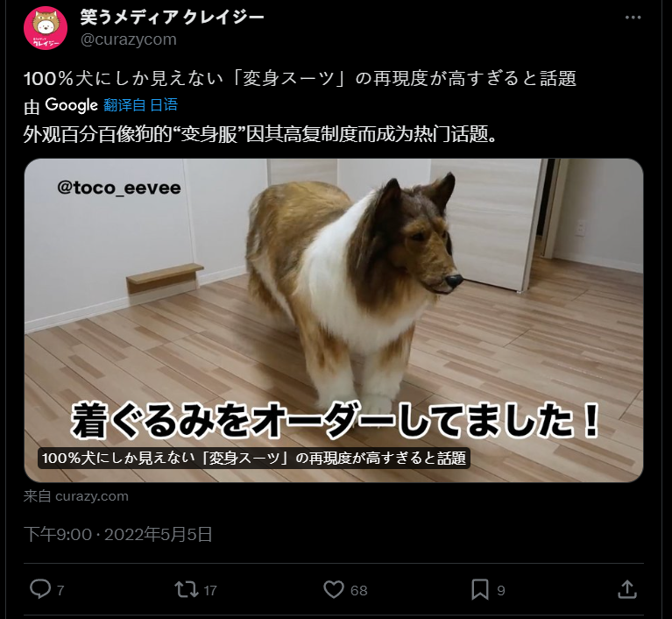Click the reply speech bubble icon
Image resolution: width=672 pixels, height=619 pixels.
point(40,588)
